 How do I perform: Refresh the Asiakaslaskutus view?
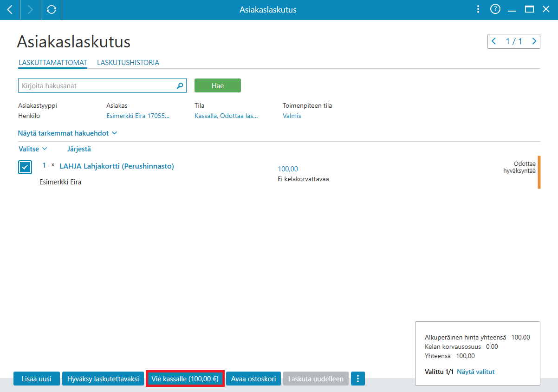click(x=52, y=10)
